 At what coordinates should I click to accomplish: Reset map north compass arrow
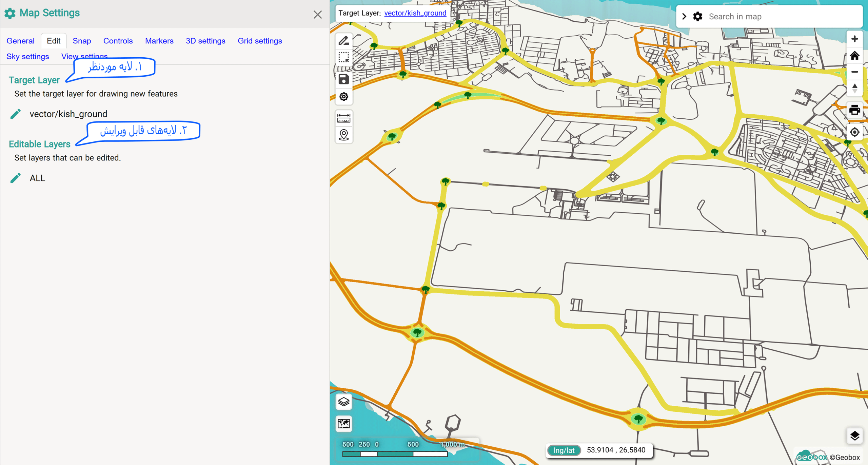point(854,89)
